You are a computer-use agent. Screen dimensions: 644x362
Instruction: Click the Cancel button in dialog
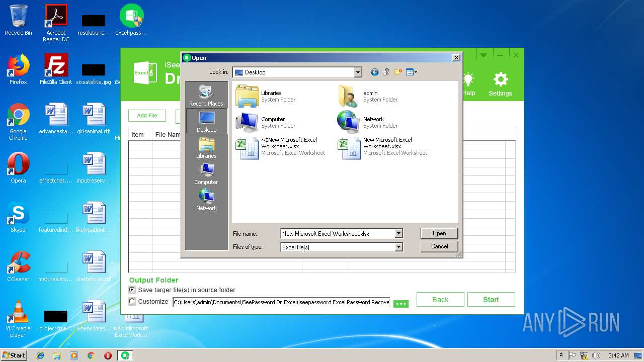(x=439, y=246)
